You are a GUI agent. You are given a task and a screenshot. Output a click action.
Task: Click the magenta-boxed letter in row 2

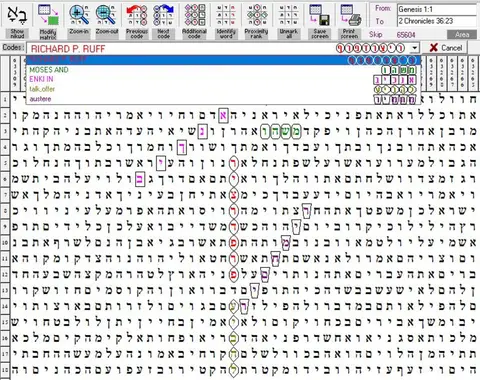[x=223, y=115]
